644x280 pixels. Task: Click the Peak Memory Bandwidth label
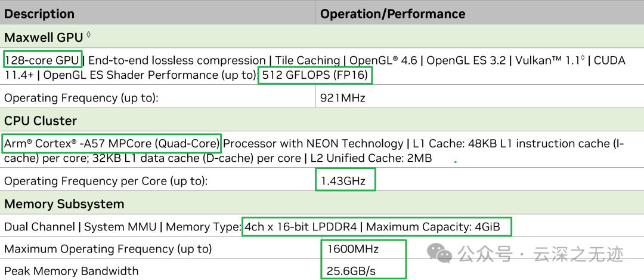click(x=71, y=271)
